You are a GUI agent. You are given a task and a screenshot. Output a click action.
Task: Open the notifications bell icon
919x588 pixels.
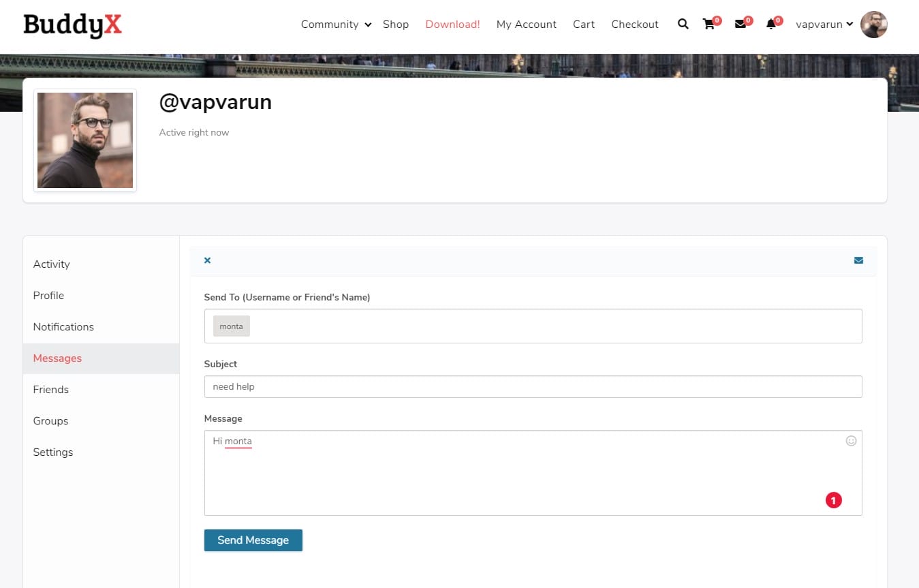click(771, 25)
